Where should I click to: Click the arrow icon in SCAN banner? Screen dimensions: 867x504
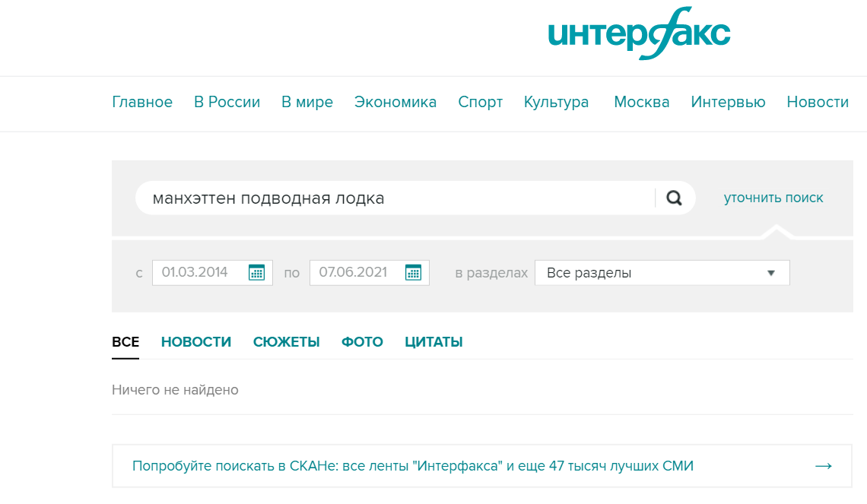click(823, 466)
